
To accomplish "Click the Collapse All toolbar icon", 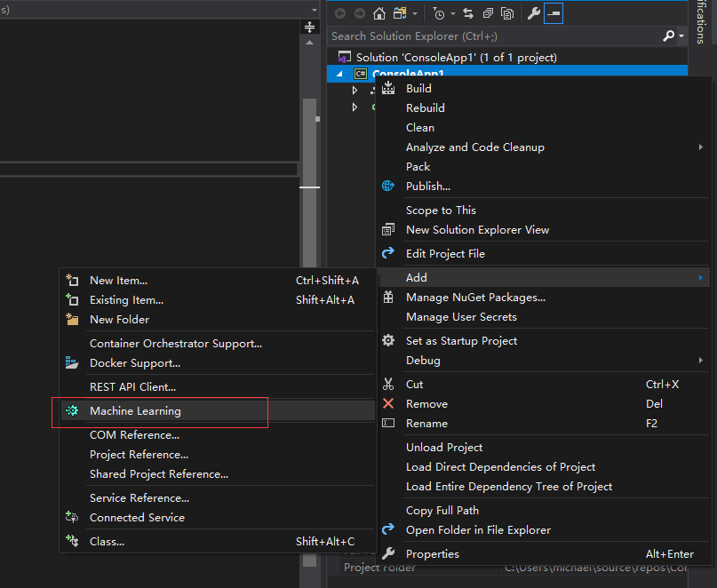I will [488, 13].
